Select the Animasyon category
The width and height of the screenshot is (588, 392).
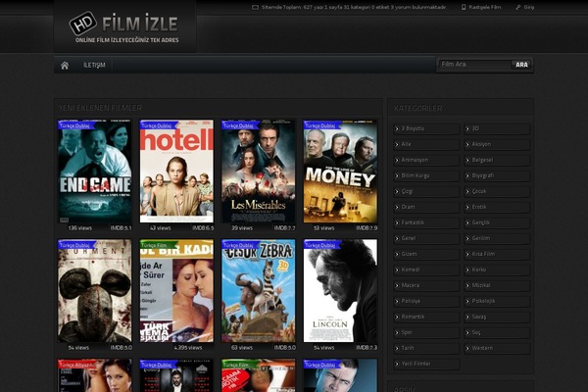pos(426,160)
